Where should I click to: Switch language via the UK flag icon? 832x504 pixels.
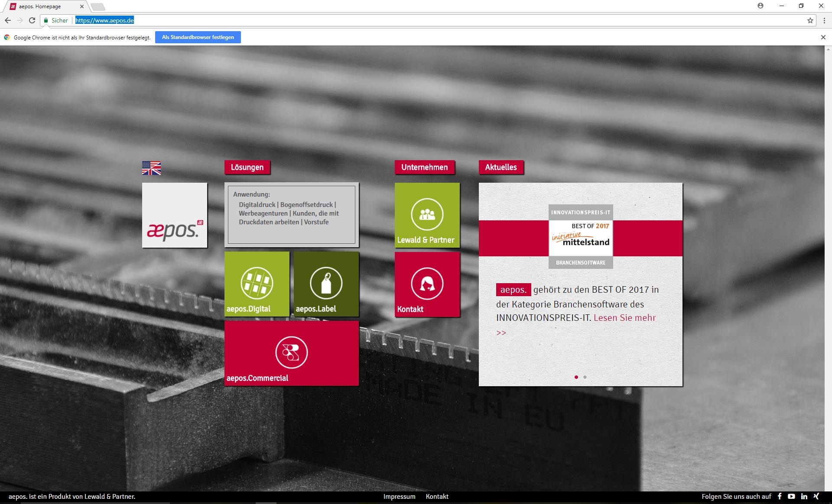pos(151,168)
